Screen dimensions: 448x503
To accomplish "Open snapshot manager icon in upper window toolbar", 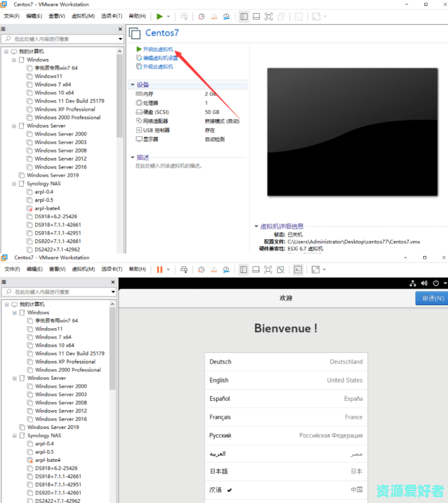I will (226, 16).
